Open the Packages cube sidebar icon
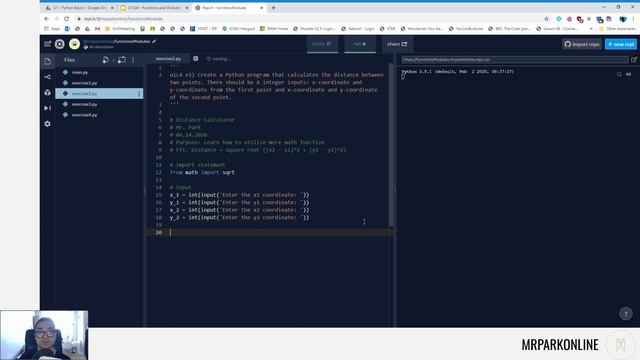 click(47, 93)
